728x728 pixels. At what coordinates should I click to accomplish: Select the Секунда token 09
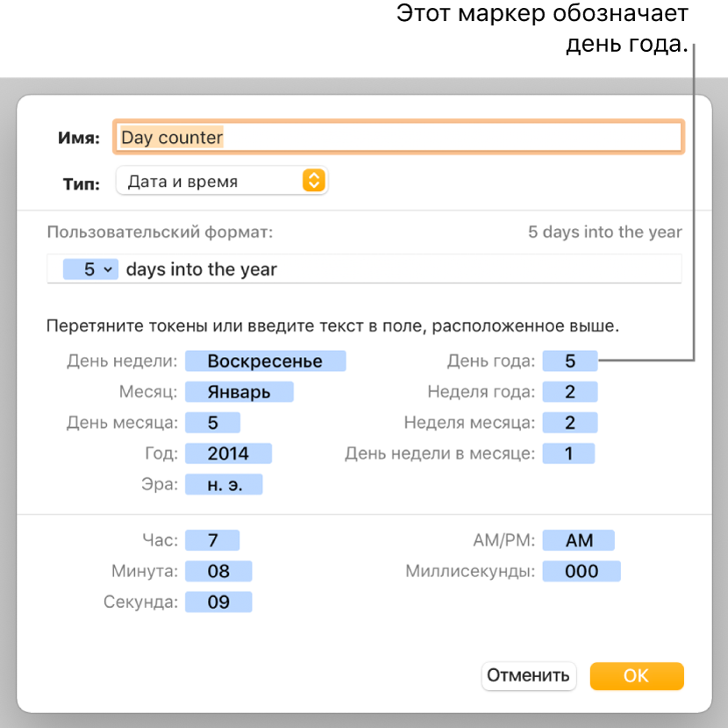tap(218, 602)
